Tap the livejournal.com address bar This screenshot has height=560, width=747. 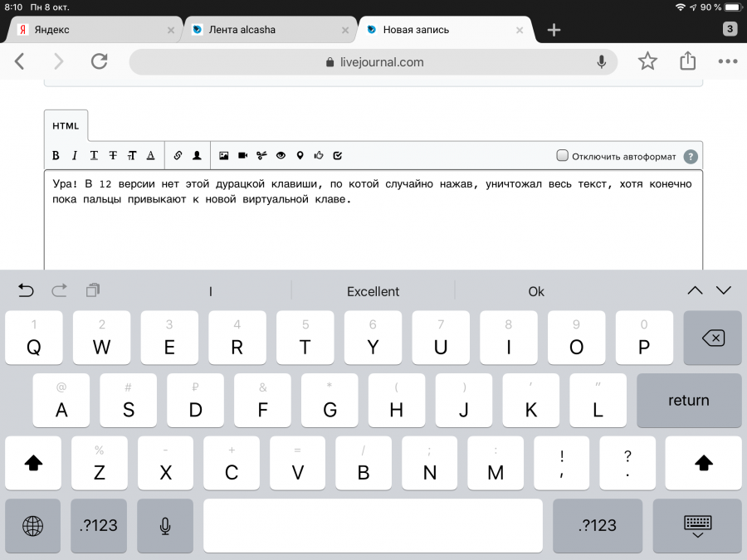click(373, 61)
